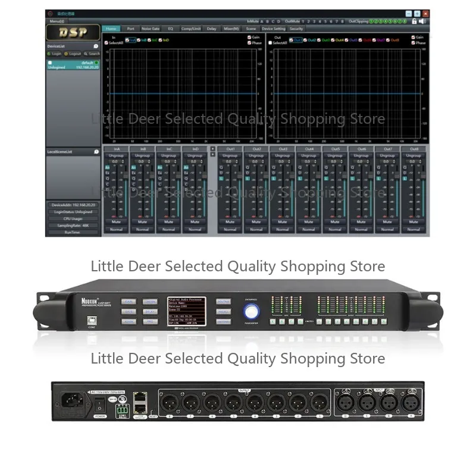
Task: Click the lock icon beside OutClipping indicators
Action: pyautogui.click(x=414, y=21)
